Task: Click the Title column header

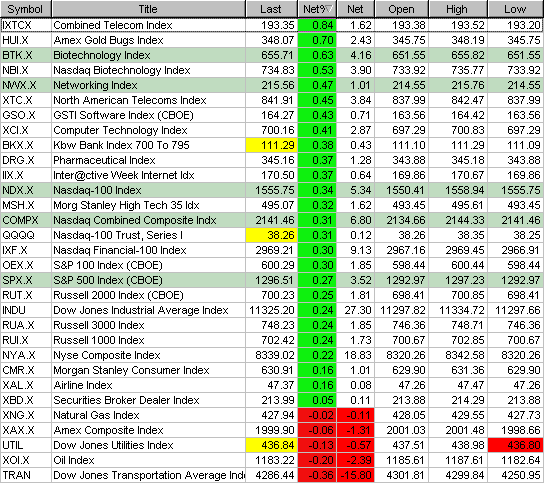Action: click(x=148, y=9)
